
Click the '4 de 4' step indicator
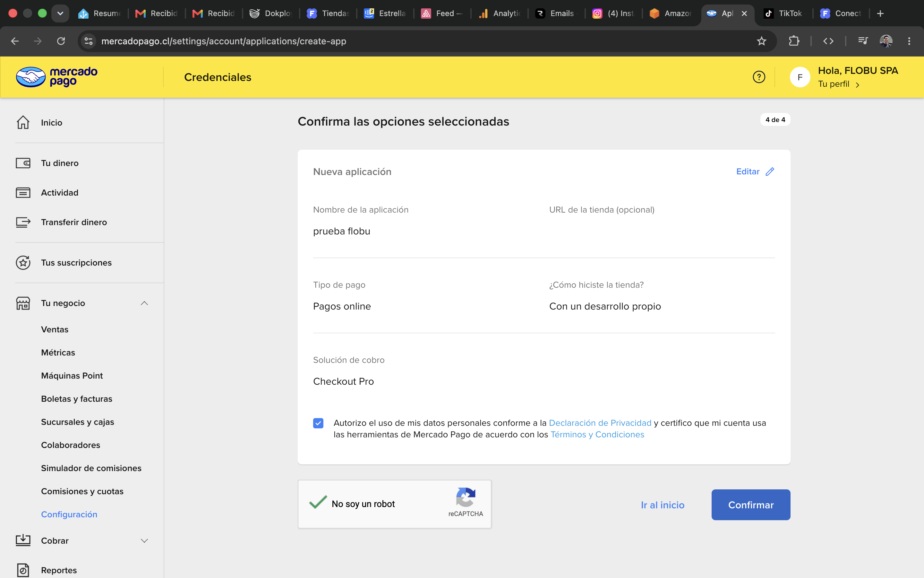(x=775, y=120)
